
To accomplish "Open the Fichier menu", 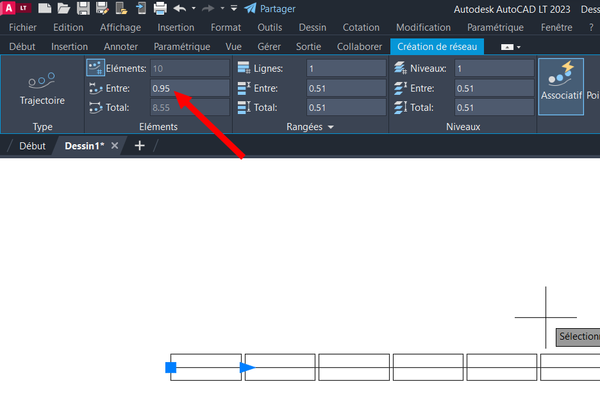I will [x=23, y=28].
